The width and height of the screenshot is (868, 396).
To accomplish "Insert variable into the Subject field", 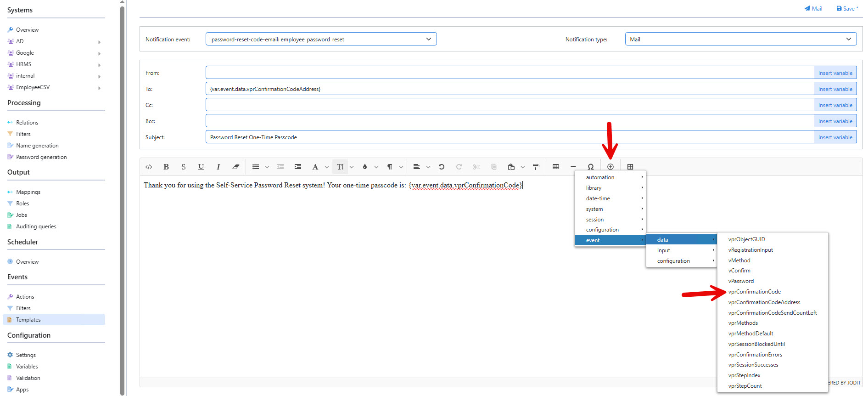I will 835,137.
